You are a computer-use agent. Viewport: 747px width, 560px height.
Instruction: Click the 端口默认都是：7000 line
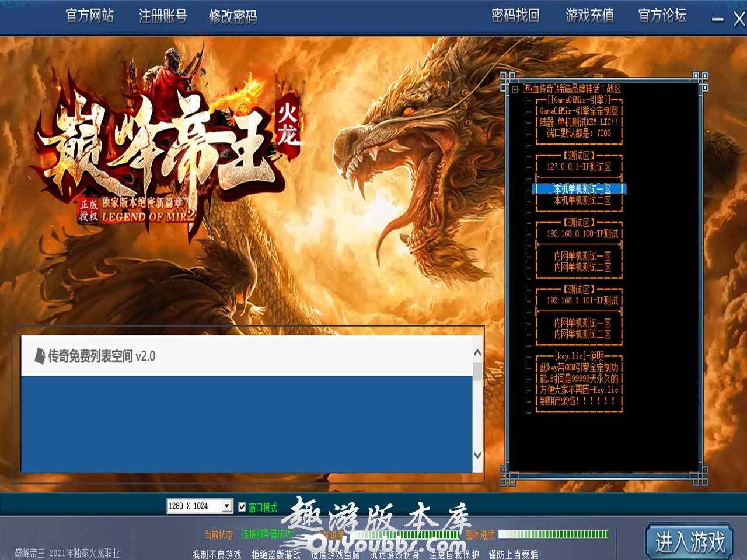[579, 133]
